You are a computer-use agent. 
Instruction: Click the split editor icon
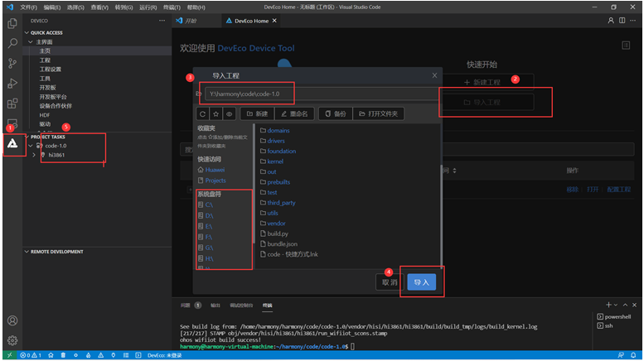click(x=622, y=21)
